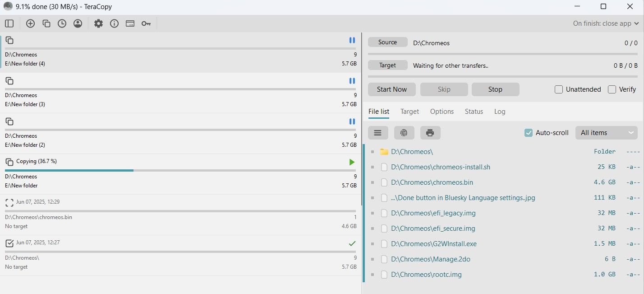This screenshot has width=644, height=294.
Task: Click the Start Now button
Action: 391,89
